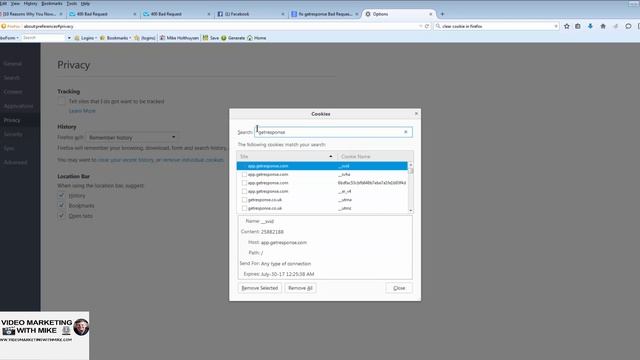Image resolution: width=640 pixels, height=360 pixels.
Task: Click the 'clear your recent history' link
Action: pos(125,160)
